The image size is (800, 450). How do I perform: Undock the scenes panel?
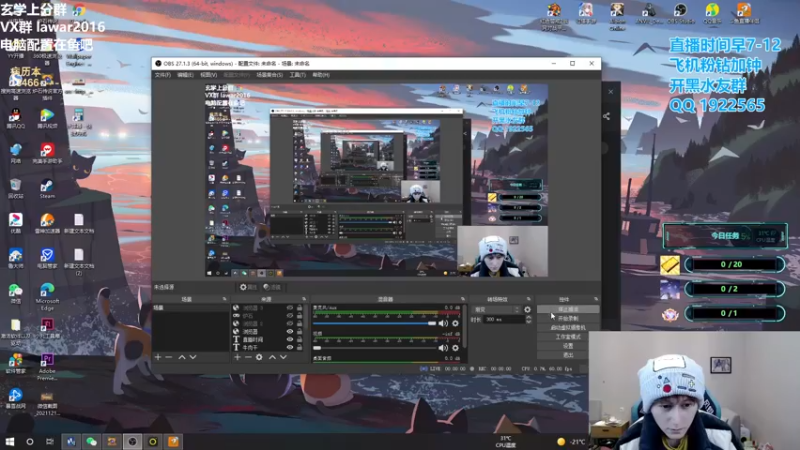click(x=224, y=299)
